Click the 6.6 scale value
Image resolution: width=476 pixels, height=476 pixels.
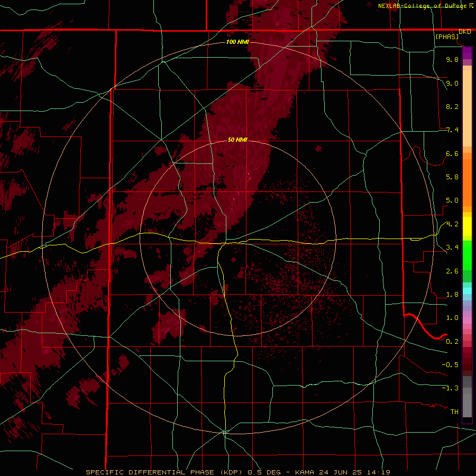(x=452, y=153)
